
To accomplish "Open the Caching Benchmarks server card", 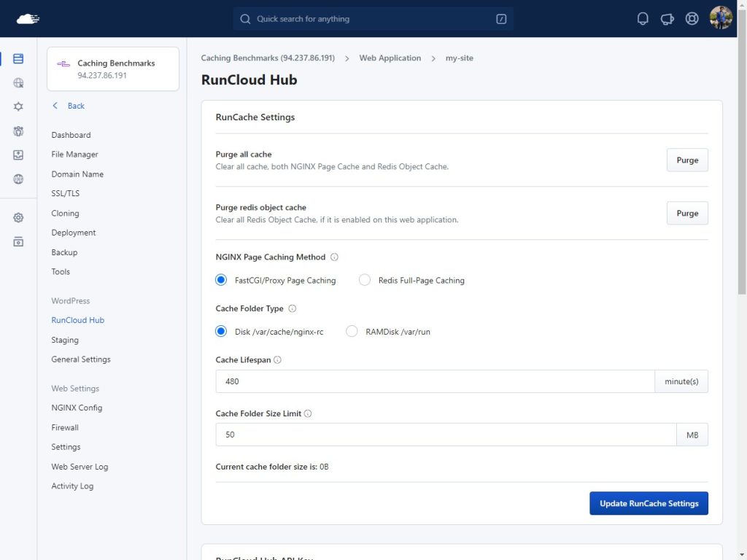I will [x=113, y=69].
